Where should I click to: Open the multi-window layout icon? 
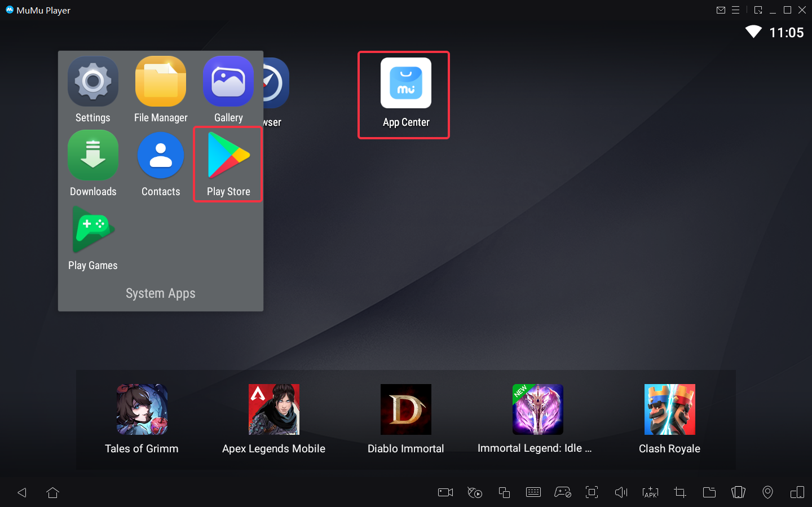tap(797, 492)
